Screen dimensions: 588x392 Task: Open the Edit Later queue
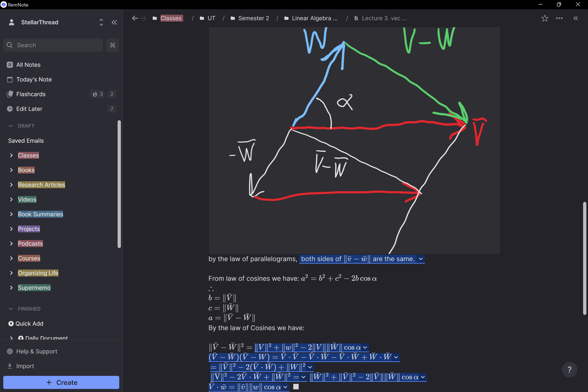pos(29,109)
